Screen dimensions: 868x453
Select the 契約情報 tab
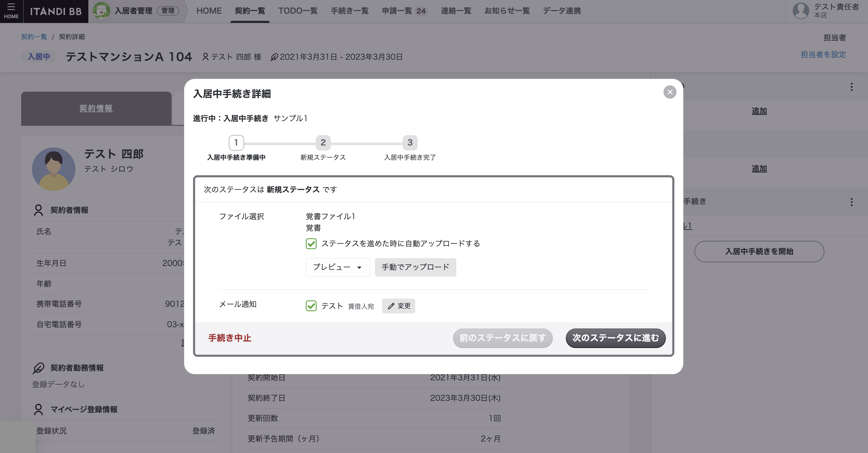click(96, 109)
